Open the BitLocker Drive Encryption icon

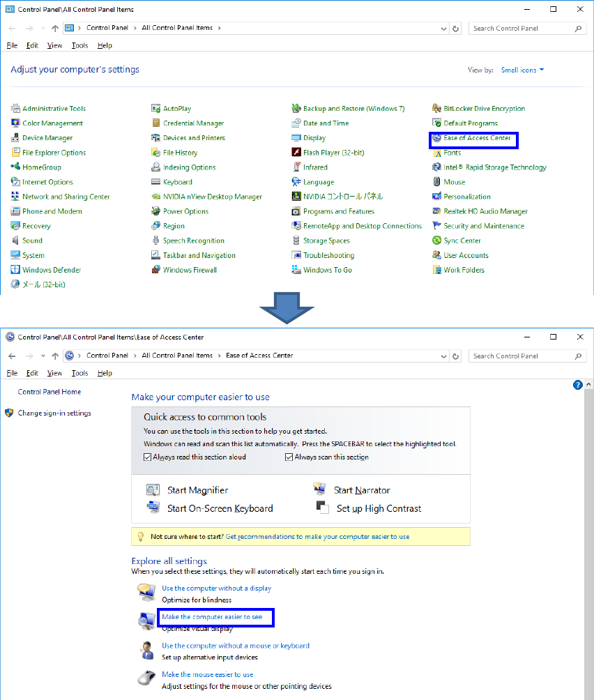(x=436, y=108)
